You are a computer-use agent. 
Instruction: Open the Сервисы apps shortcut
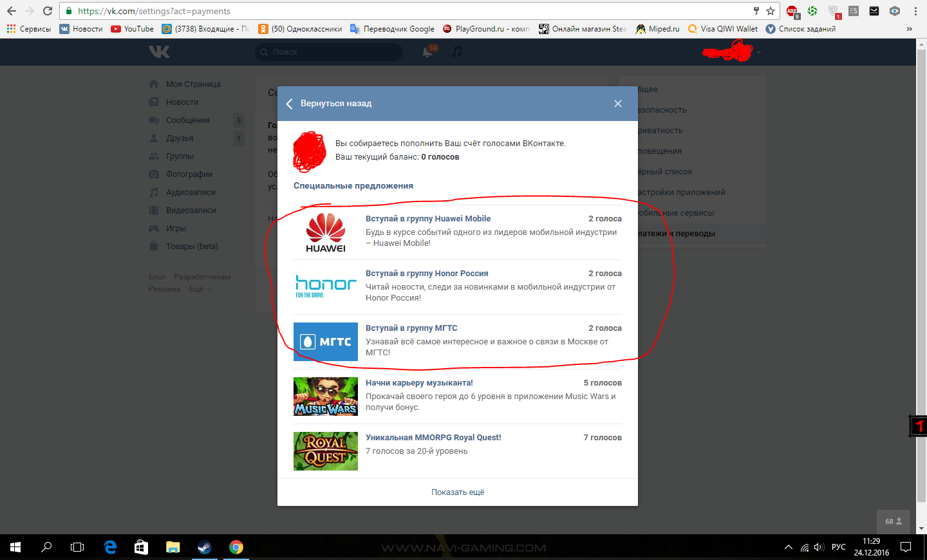(x=29, y=29)
